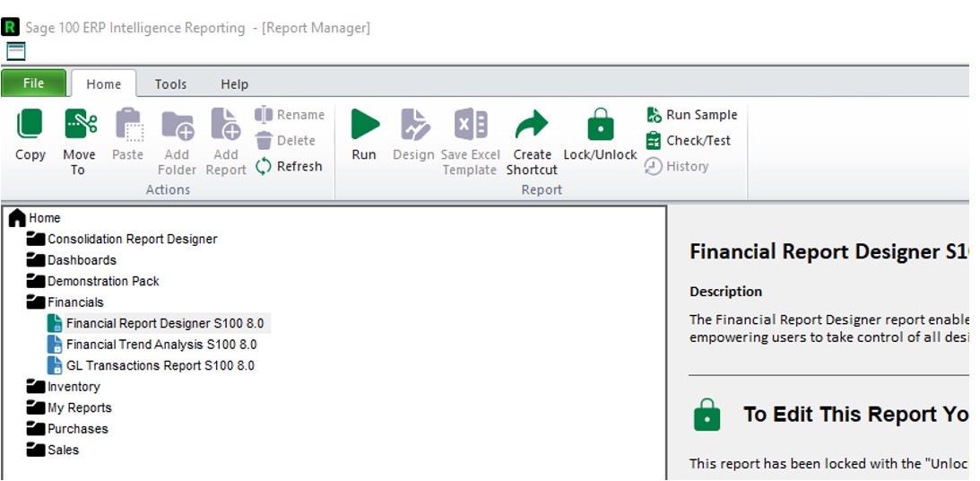980x481 pixels.
Task: Click the Sage R application logo
Action: 10,28
